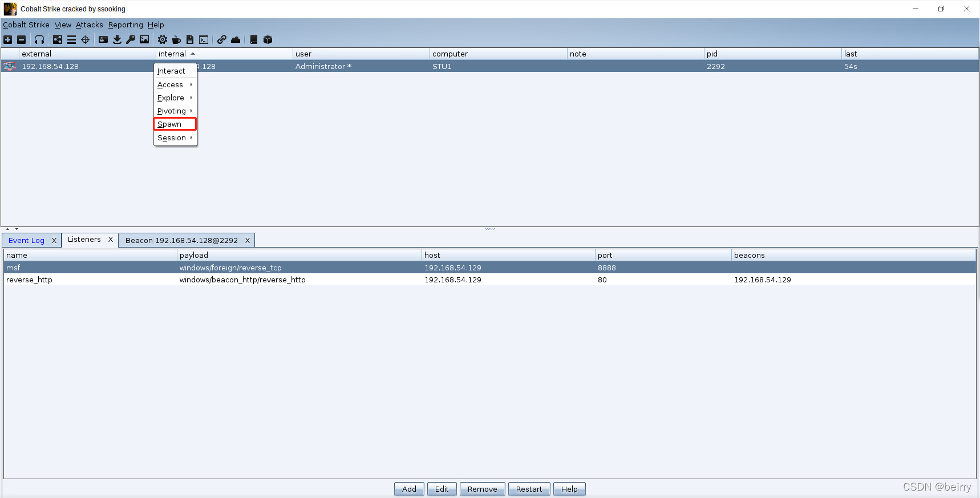Sort sessions by the note column header

pos(635,54)
